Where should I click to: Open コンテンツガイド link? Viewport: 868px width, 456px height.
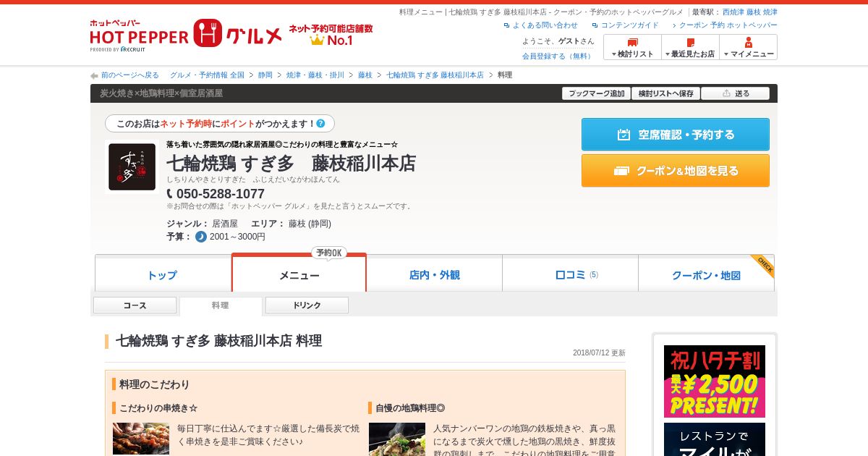pyautogui.click(x=629, y=25)
